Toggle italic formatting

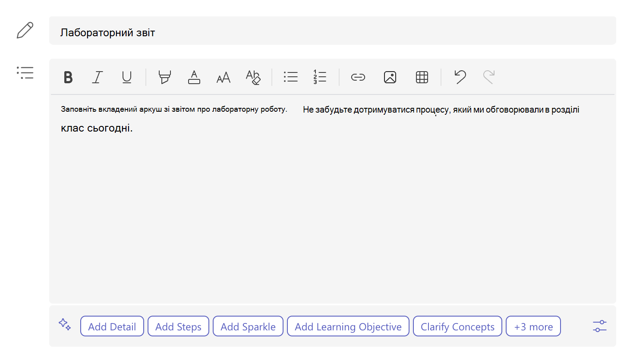click(98, 77)
